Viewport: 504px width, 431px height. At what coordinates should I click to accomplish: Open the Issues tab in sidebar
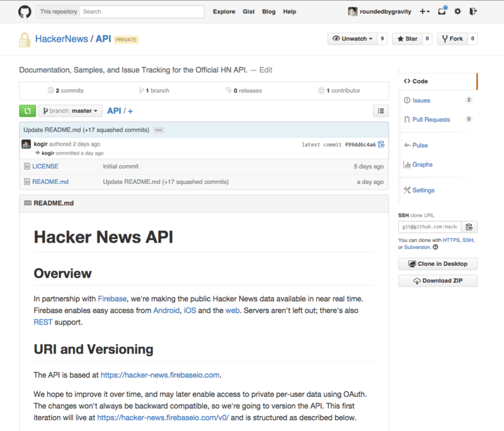421,100
